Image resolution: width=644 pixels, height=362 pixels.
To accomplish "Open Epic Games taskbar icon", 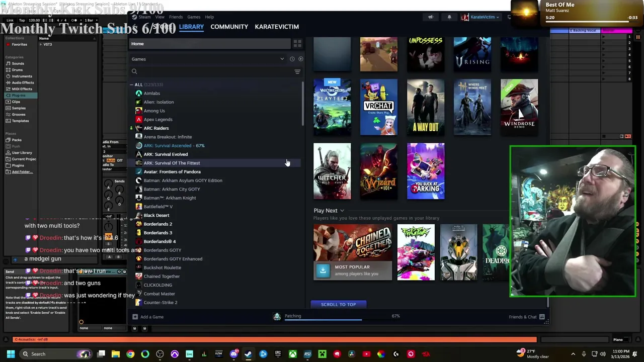I will [x=278, y=354].
